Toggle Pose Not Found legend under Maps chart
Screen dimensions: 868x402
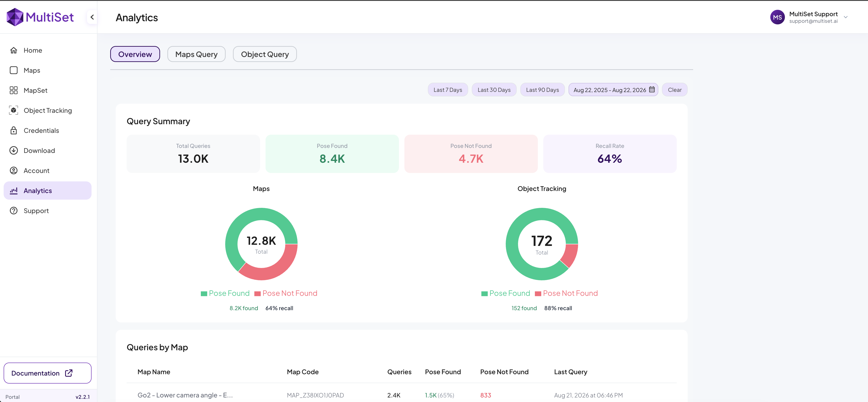pyautogui.click(x=286, y=293)
